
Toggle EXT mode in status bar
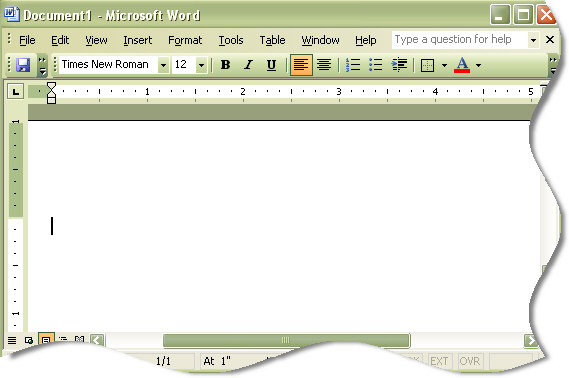tap(439, 361)
